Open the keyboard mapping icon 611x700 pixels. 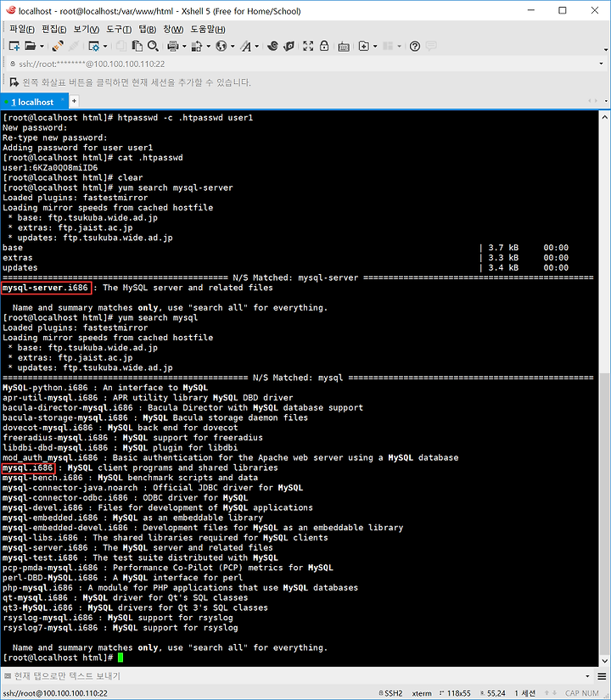point(344,47)
